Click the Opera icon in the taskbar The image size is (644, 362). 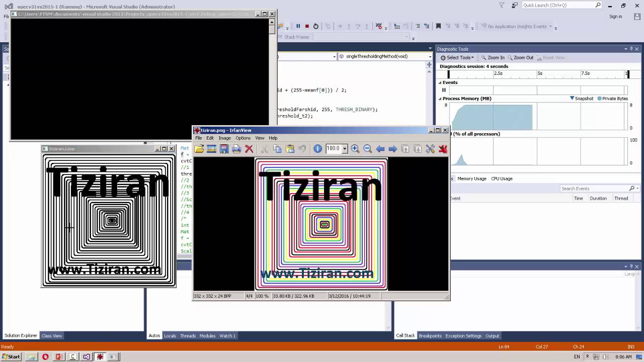pos(45,356)
